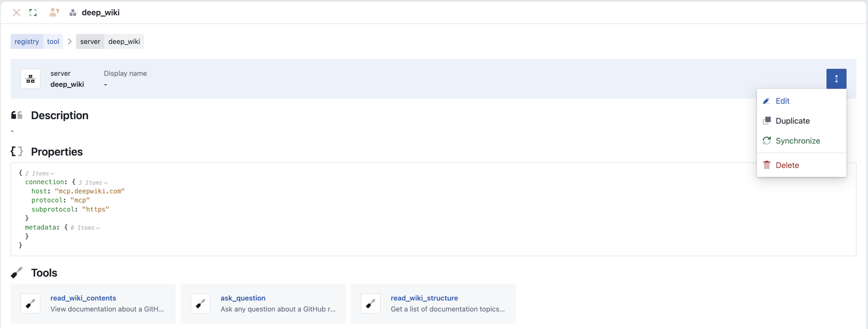Open the read_wiki_contents tool link
Image resolution: width=868 pixels, height=329 pixels.
tap(83, 298)
